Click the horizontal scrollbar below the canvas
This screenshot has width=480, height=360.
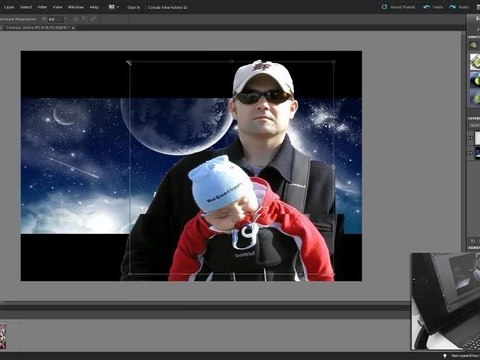tap(206, 304)
